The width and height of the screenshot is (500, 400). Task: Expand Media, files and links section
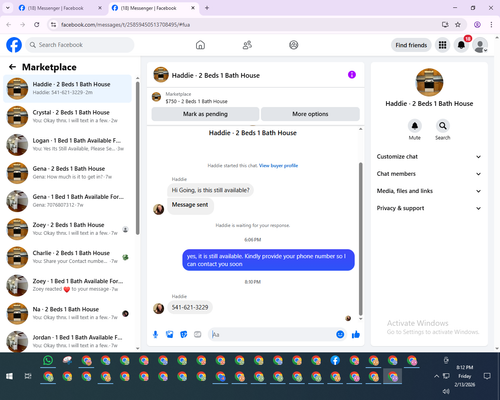click(x=429, y=191)
